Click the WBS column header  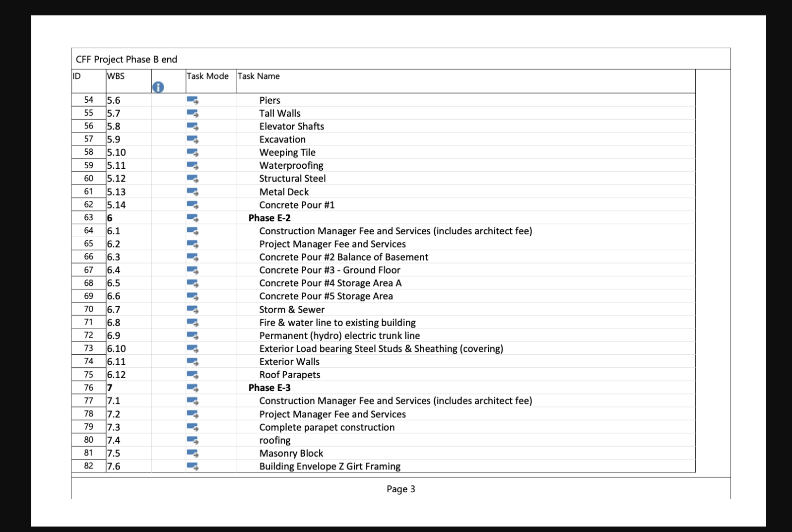116,76
